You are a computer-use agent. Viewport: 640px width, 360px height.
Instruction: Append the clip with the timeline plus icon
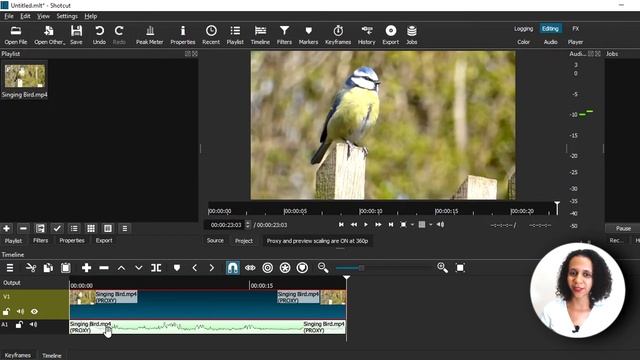coord(86,268)
